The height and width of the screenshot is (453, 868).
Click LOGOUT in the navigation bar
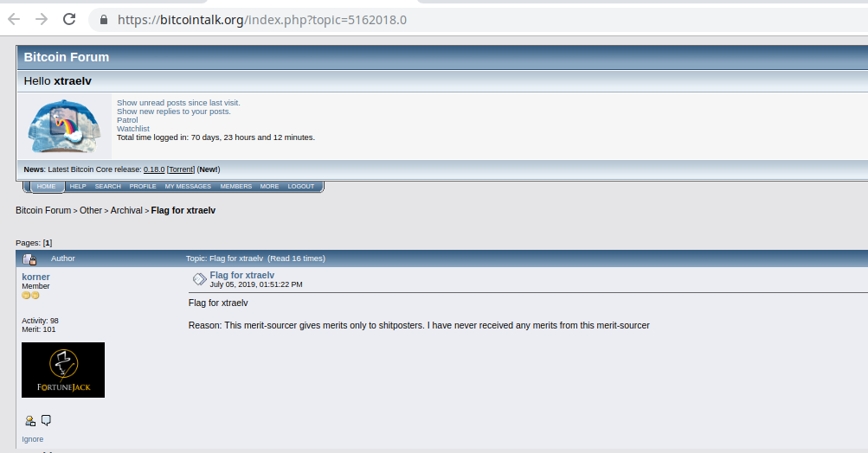click(x=300, y=187)
